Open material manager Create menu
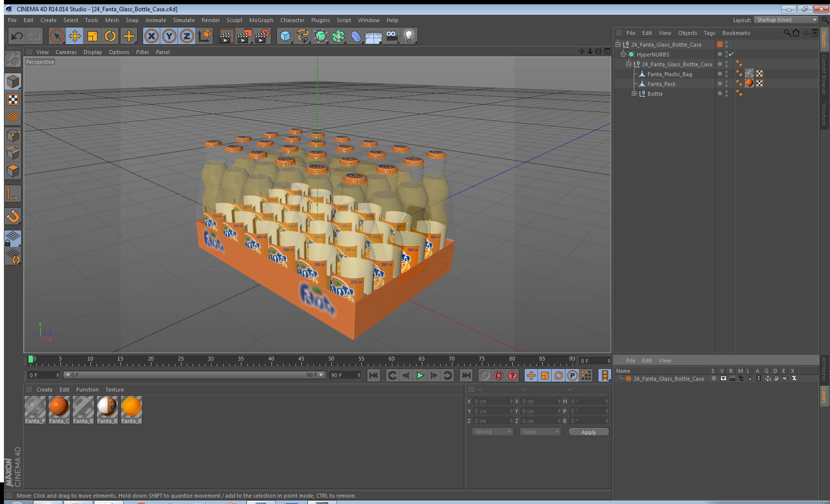830x504 pixels. coord(44,390)
